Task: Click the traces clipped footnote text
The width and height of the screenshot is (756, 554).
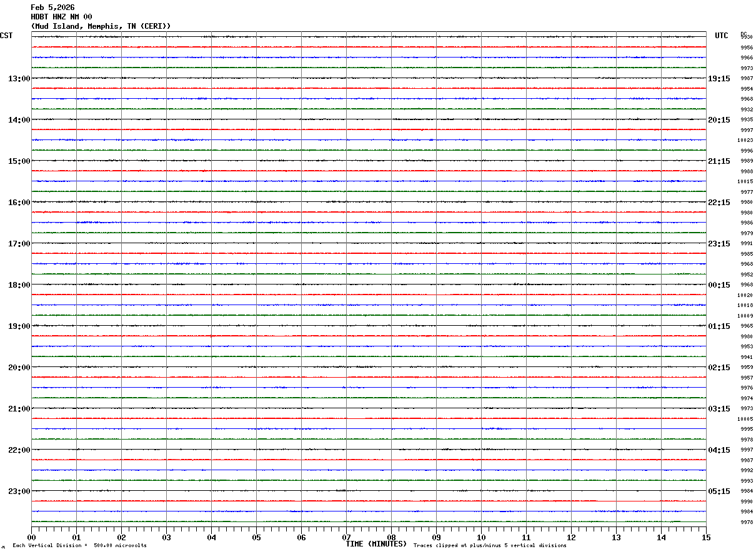Action: 490,546
